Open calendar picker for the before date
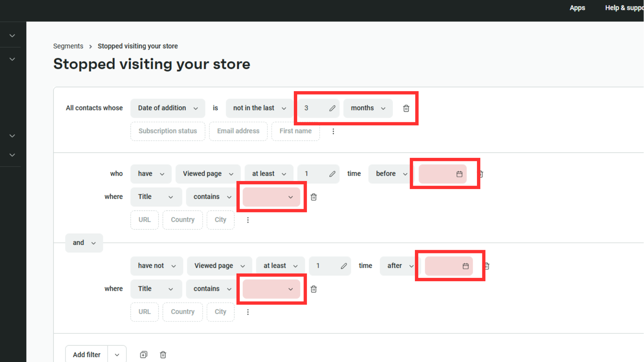 [x=459, y=174]
